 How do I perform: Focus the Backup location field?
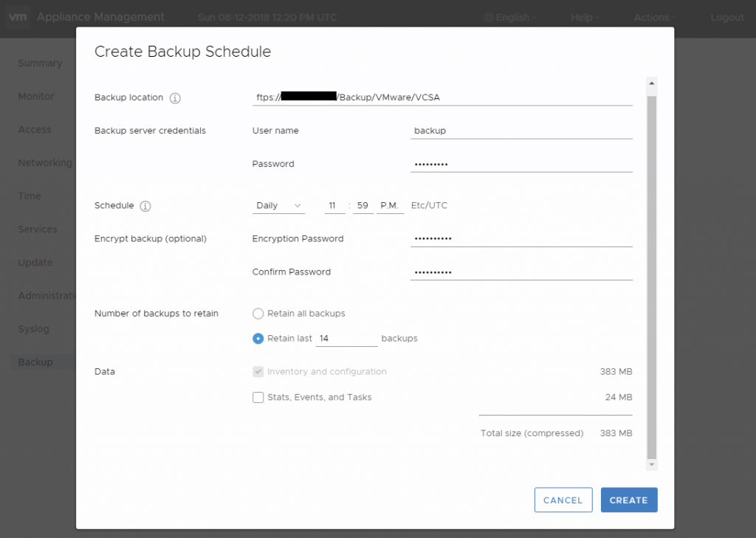point(442,97)
